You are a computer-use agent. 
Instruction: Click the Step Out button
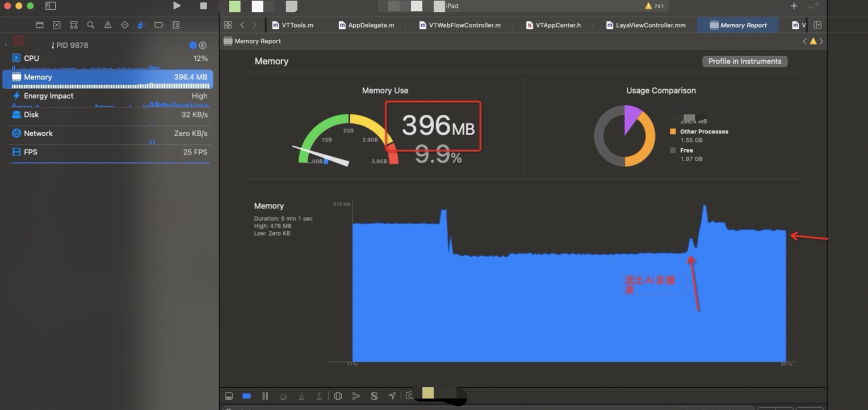[x=320, y=396]
